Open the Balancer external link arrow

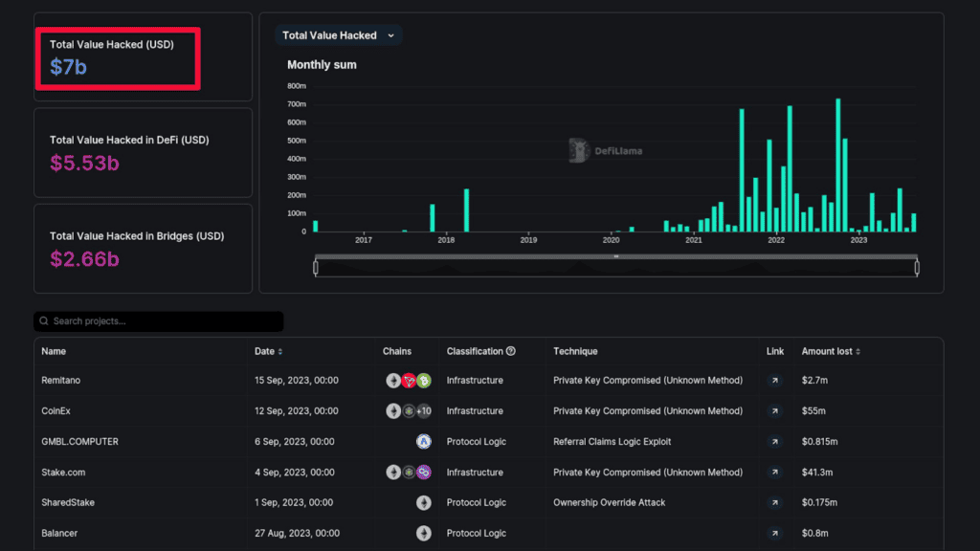(775, 534)
